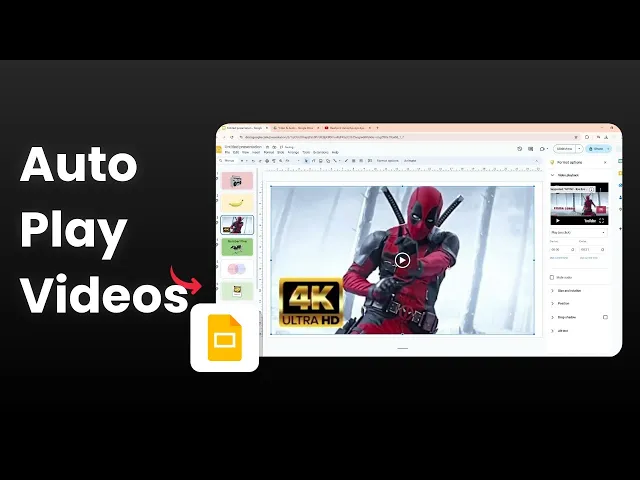The width and height of the screenshot is (640, 480).
Task: Click Use current time under Start at
Action: pos(559,258)
